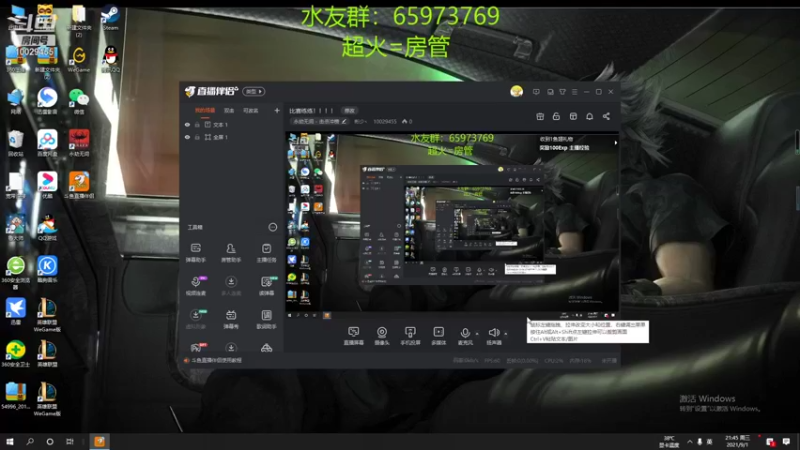Toggle visibility of 文本 1 layer

(187, 124)
